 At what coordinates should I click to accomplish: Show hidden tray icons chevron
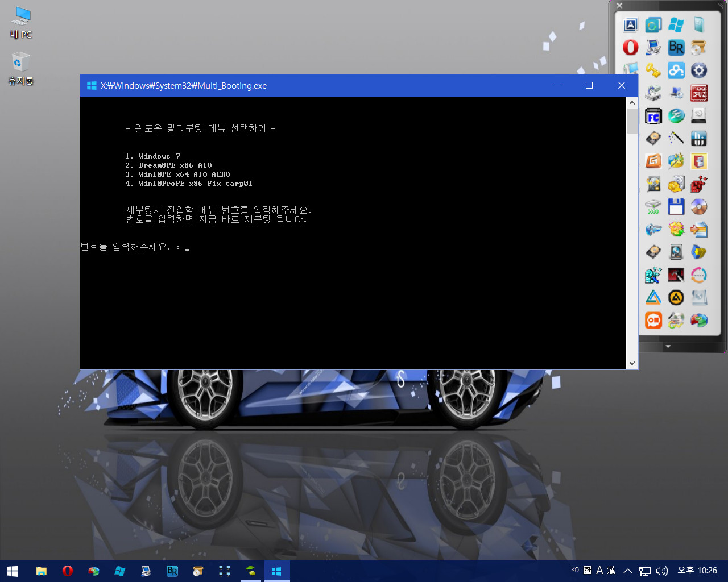click(628, 571)
